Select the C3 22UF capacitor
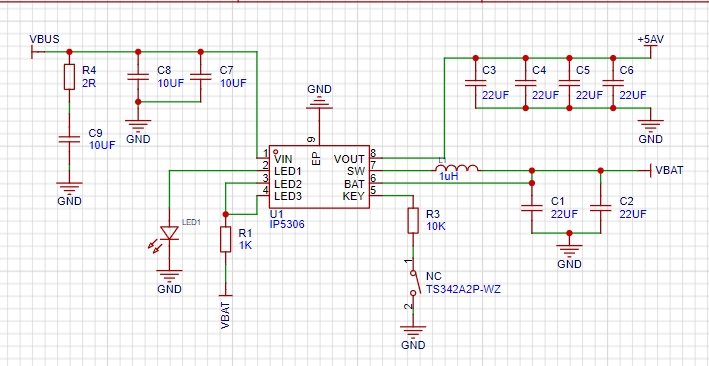The image size is (709, 366). coord(475,83)
